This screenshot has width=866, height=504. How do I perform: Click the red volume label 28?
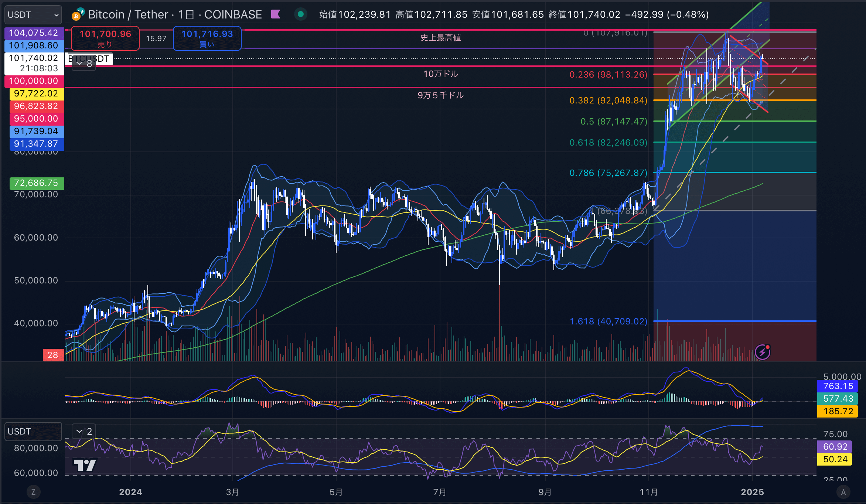tap(54, 355)
